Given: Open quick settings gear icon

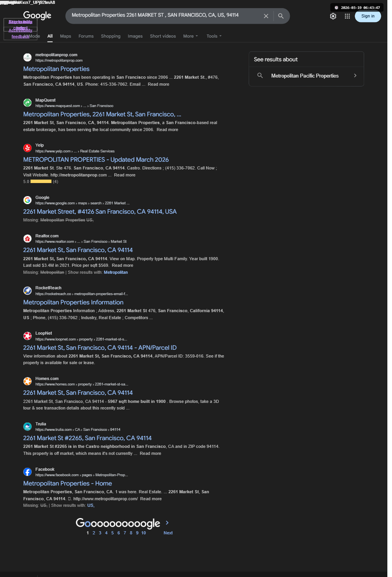Looking at the screenshot, I should tap(333, 16).
